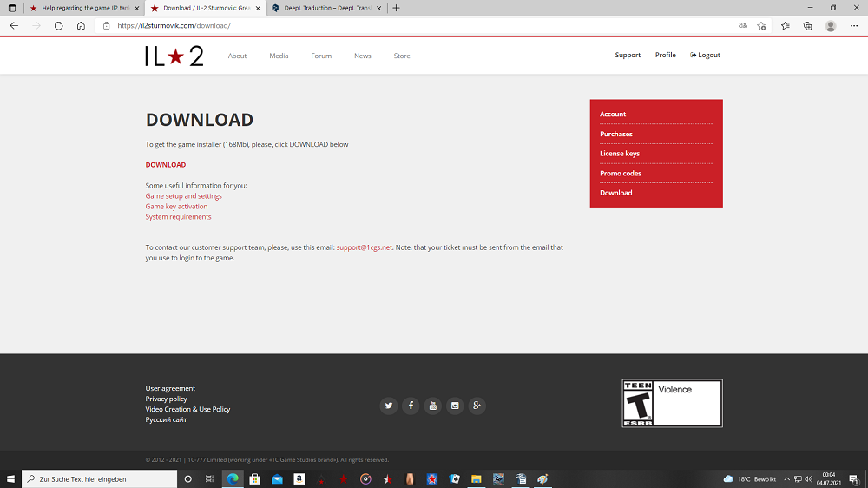This screenshot has width=868, height=488.
Task: Click the red DOWNLOAD installer link
Action: [x=166, y=164]
